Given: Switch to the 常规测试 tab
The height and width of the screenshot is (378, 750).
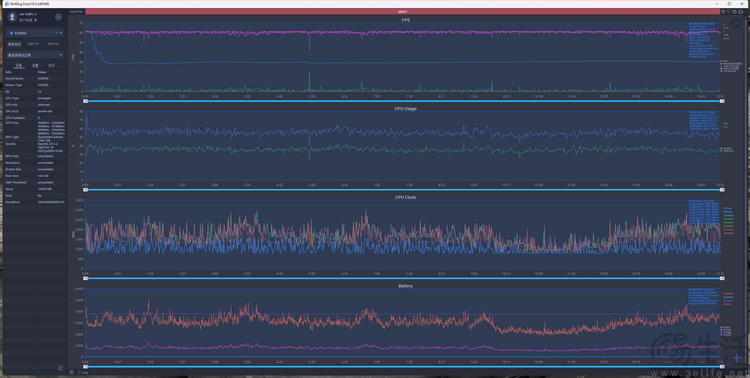Looking at the screenshot, I should click(14, 44).
